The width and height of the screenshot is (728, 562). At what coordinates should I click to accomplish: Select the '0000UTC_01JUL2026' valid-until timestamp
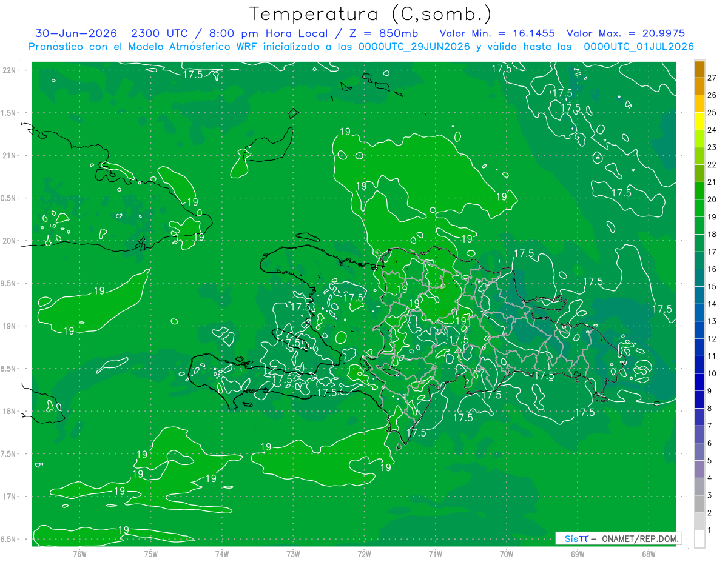[639, 46]
